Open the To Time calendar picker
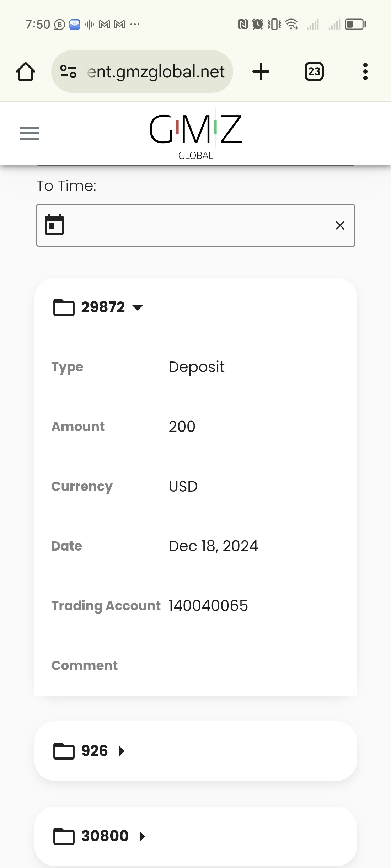 54,225
